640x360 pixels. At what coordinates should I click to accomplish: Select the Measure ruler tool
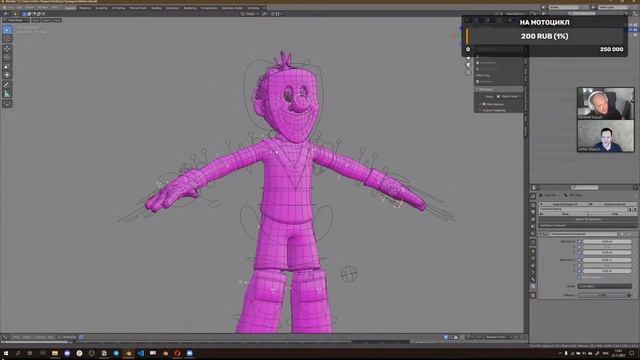[x=7, y=94]
